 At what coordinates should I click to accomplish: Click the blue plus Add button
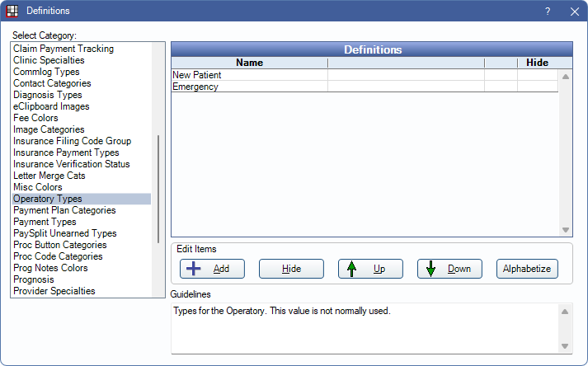[x=210, y=269]
